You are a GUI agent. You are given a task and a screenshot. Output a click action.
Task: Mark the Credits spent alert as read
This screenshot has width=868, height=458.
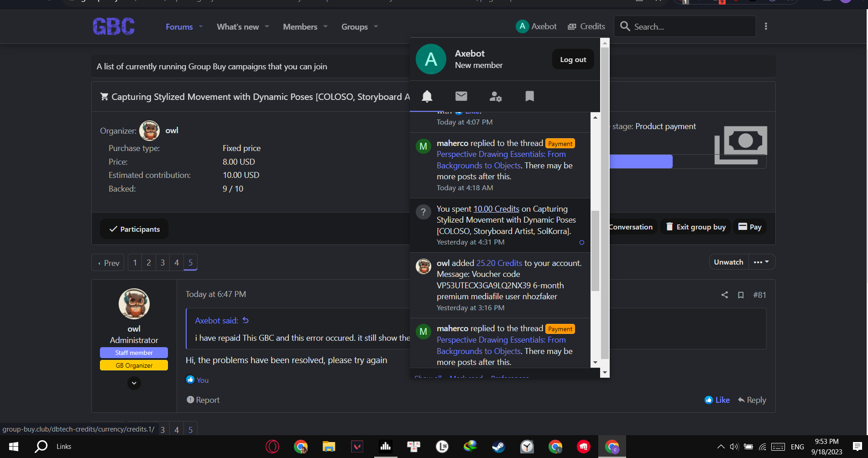click(x=581, y=243)
